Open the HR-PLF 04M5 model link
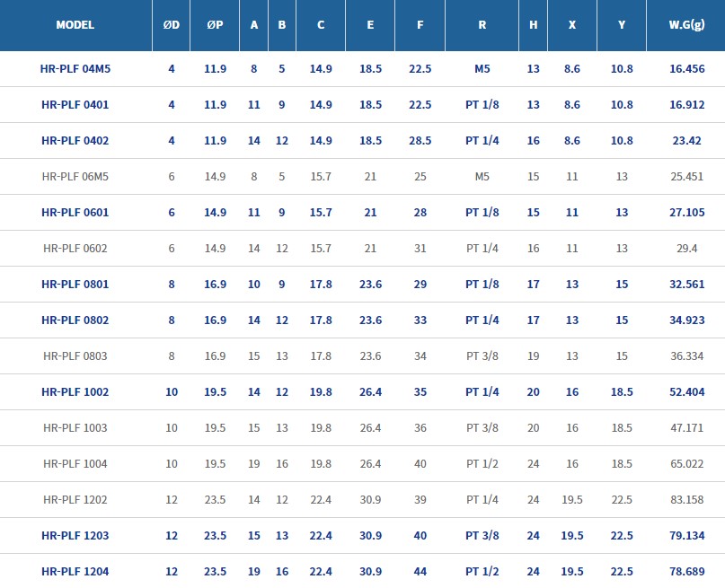Image resolution: width=725 pixels, height=588 pixels. (x=75, y=68)
